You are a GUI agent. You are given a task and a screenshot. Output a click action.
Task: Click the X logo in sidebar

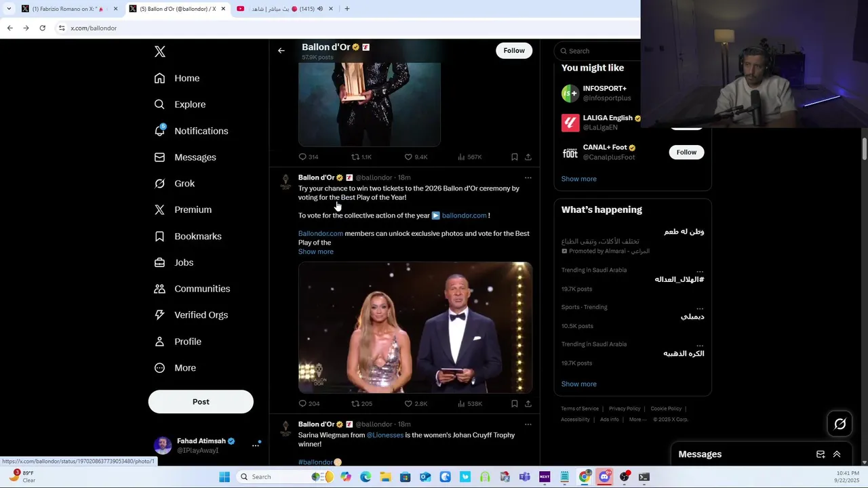[x=159, y=52]
